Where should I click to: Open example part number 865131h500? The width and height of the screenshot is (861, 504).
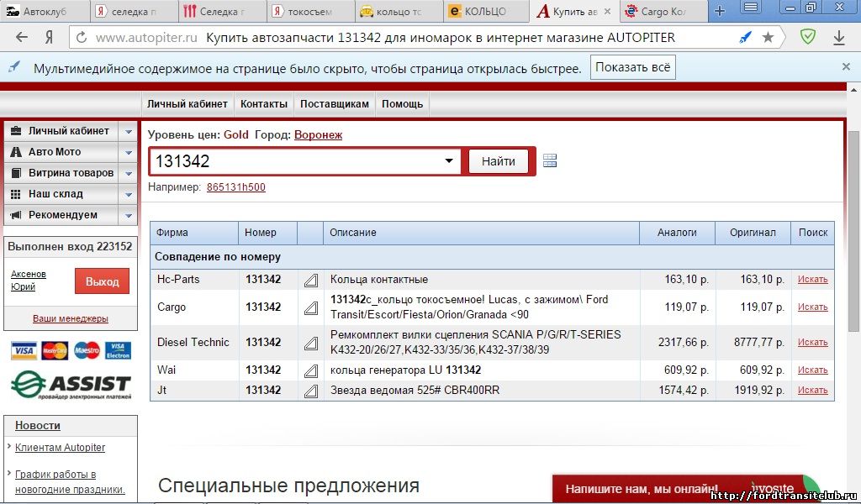236,187
